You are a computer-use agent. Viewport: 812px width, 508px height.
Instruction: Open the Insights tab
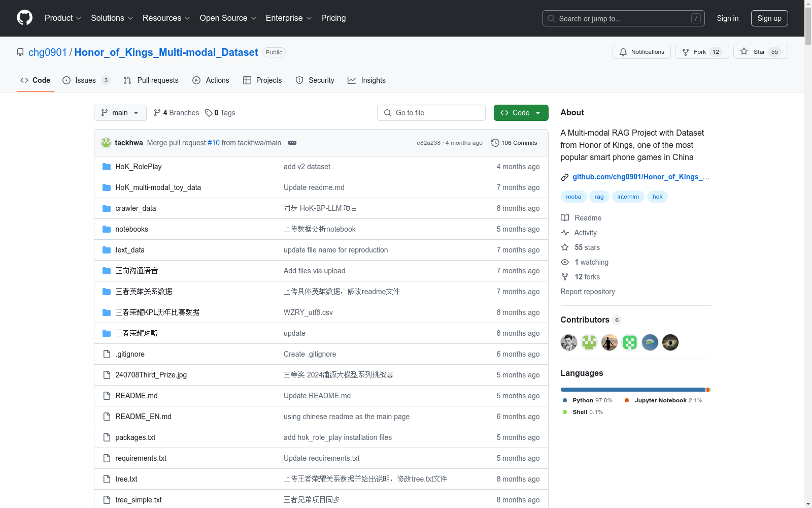click(x=367, y=80)
